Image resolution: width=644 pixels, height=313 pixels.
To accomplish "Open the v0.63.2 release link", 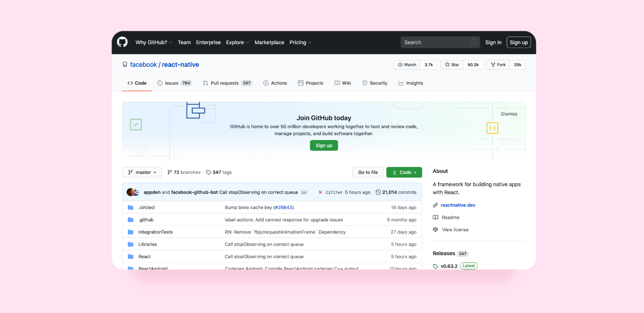I will tap(449, 266).
